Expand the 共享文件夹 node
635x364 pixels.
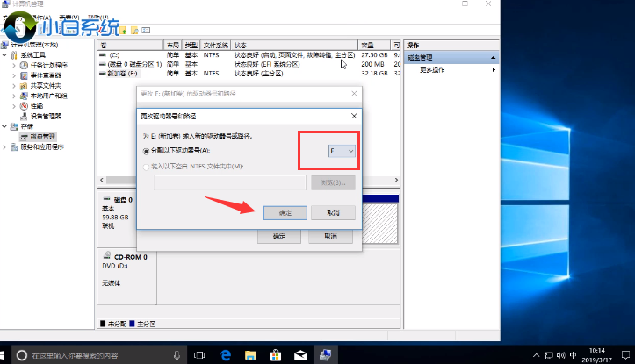coord(14,85)
